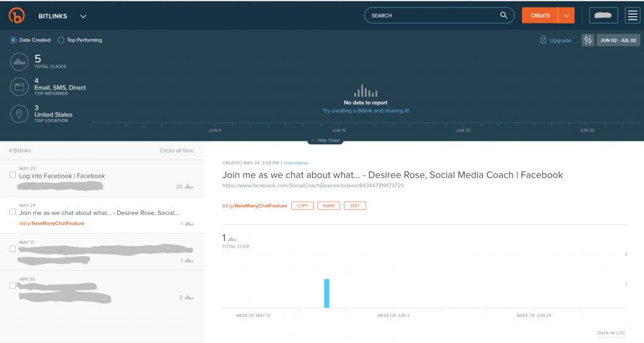Open the account profile button

[603, 16]
